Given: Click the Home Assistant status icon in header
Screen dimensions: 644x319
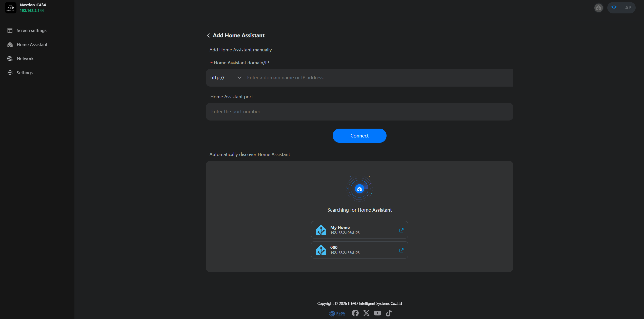Looking at the screenshot, I should tap(599, 8).
